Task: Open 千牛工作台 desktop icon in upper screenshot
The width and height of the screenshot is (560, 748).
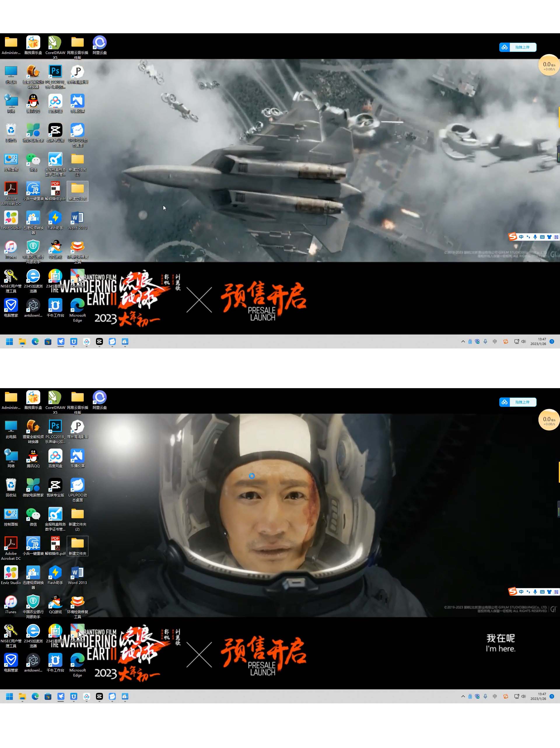Action: pyautogui.click(x=55, y=307)
